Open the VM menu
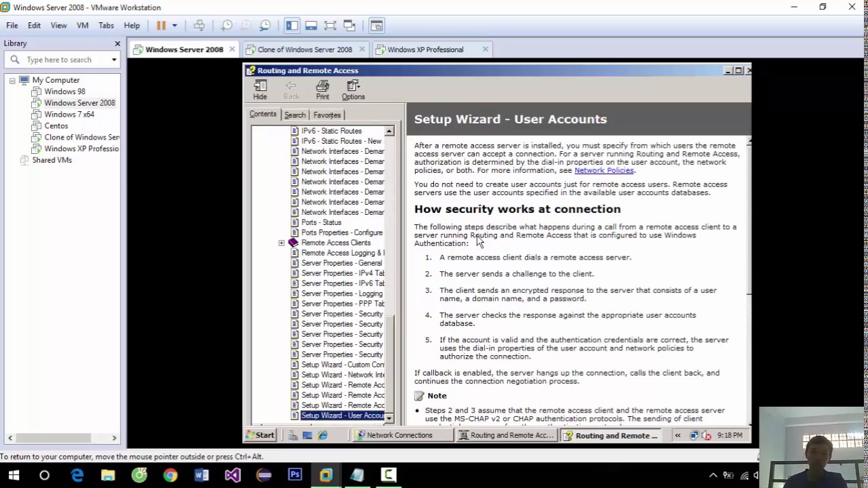Image resolution: width=868 pixels, height=488 pixels. [83, 25]
